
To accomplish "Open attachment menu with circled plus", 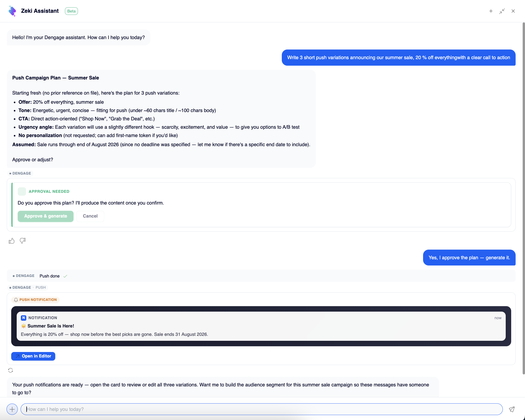I will [x=12, y=409].
